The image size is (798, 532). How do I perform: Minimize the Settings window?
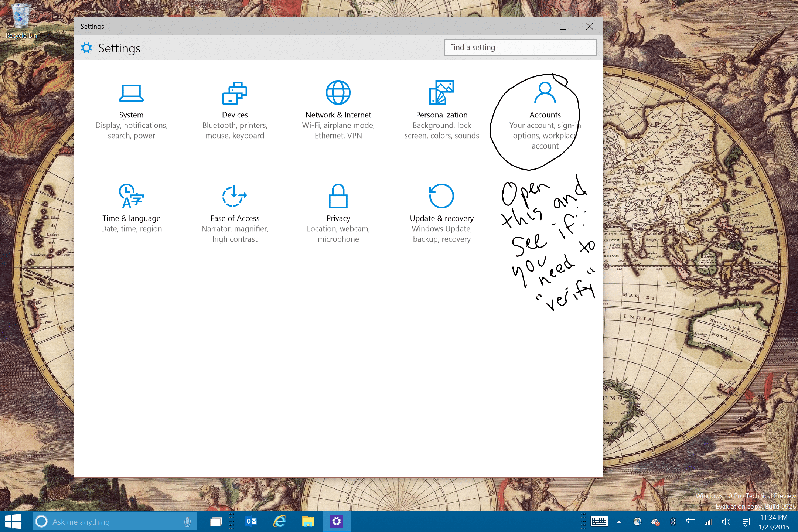point(536,26)
